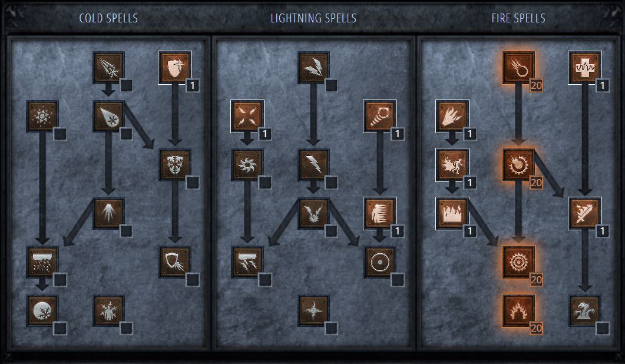This screenshot has width=625, height=364.
Task: Select the Static Field skill icon
Action: coord(247,116)
